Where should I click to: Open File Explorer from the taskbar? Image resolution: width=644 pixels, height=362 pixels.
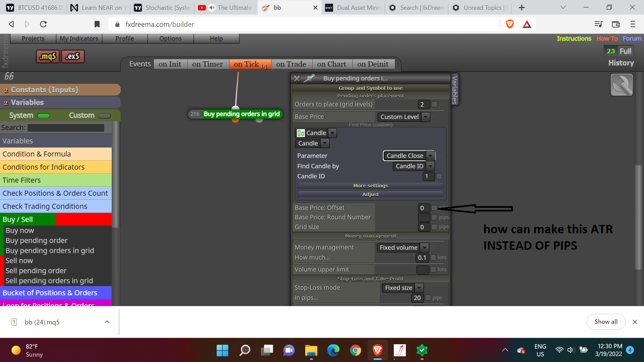tap(311, 351)
